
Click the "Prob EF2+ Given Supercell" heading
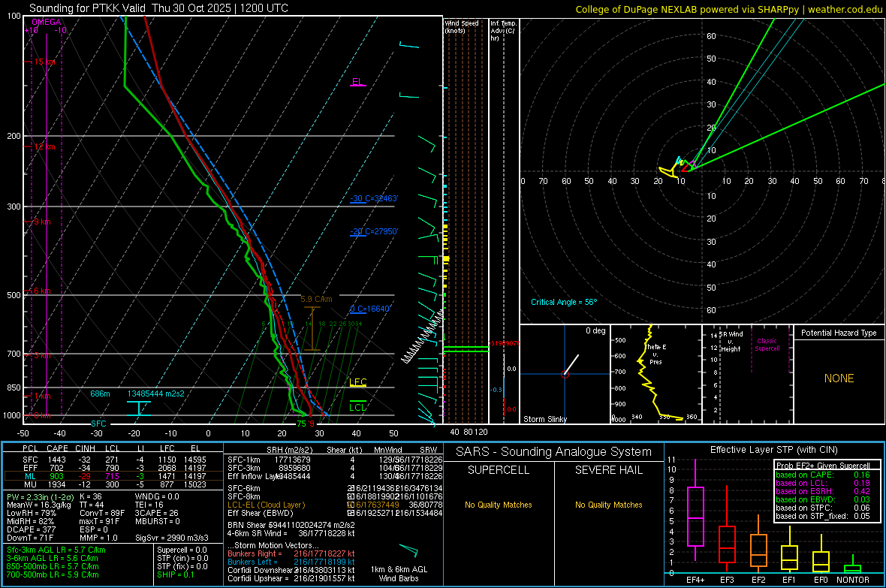pos(823,466)
